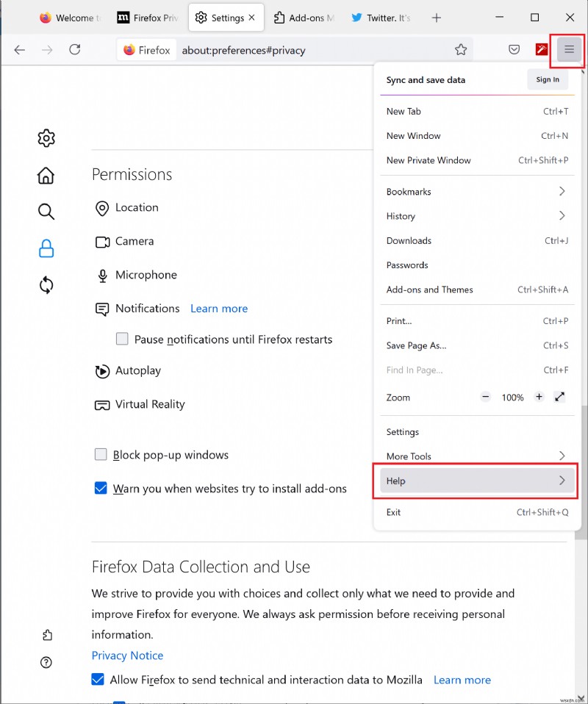Viewport: 588px width, 704px height.
Task: Open General settings via the gear sidebar icon
Action: pos(46,138)
